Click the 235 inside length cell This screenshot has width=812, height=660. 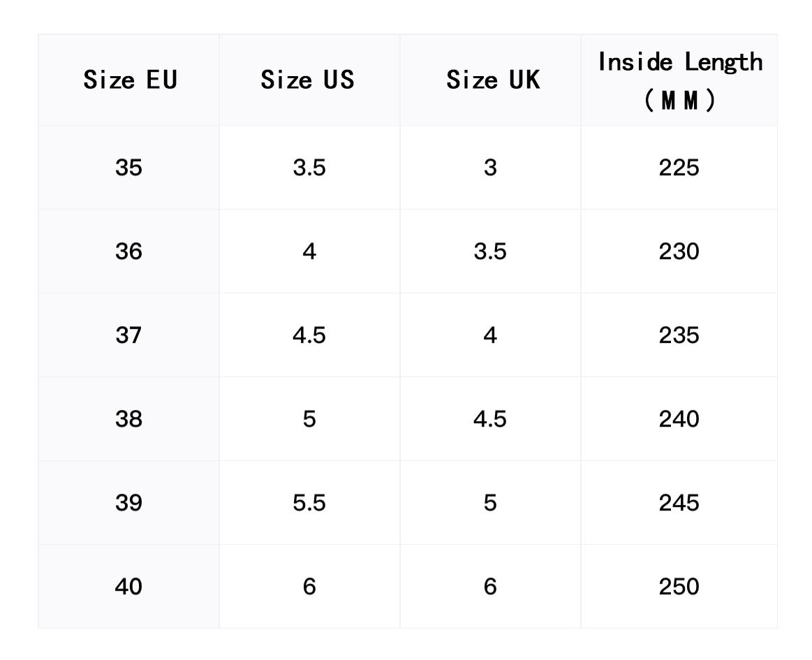point(679,336)
